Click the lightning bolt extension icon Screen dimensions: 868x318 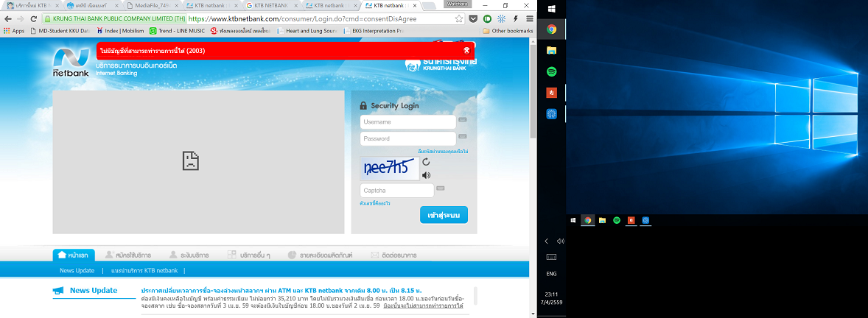(x=515, y=18)
